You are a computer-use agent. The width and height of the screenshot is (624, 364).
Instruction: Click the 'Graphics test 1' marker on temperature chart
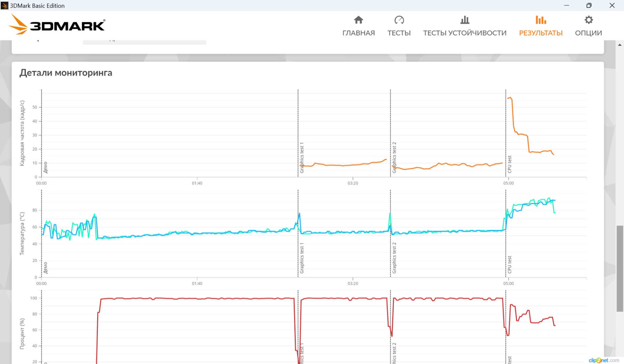tap(302, 258)
